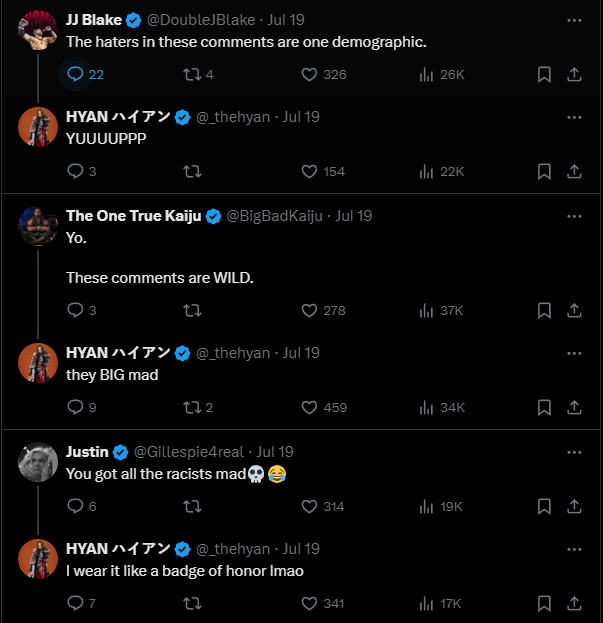The height and width of the screenshot is (623, 603).
Task: Bookmark HYAN's badge of honor reply
Action: (544, 603)
